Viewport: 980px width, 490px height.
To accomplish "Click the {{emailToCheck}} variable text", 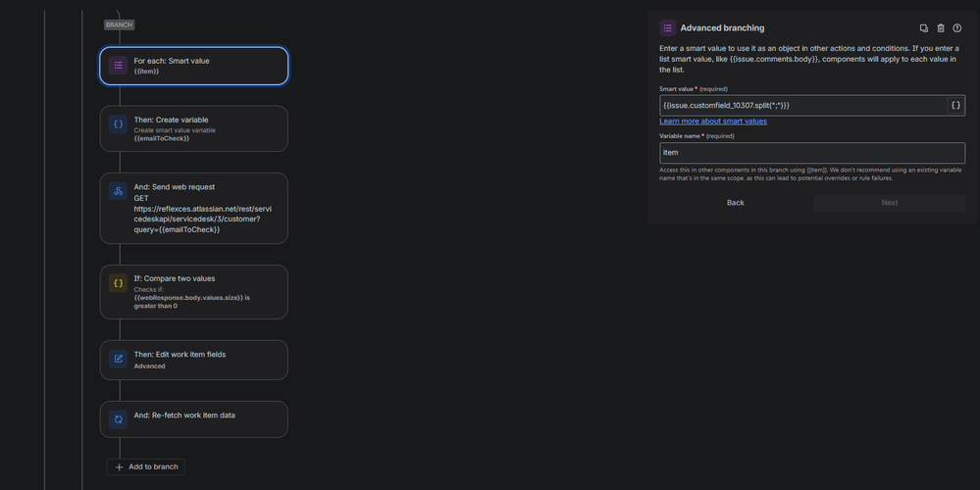I will 161,138.
